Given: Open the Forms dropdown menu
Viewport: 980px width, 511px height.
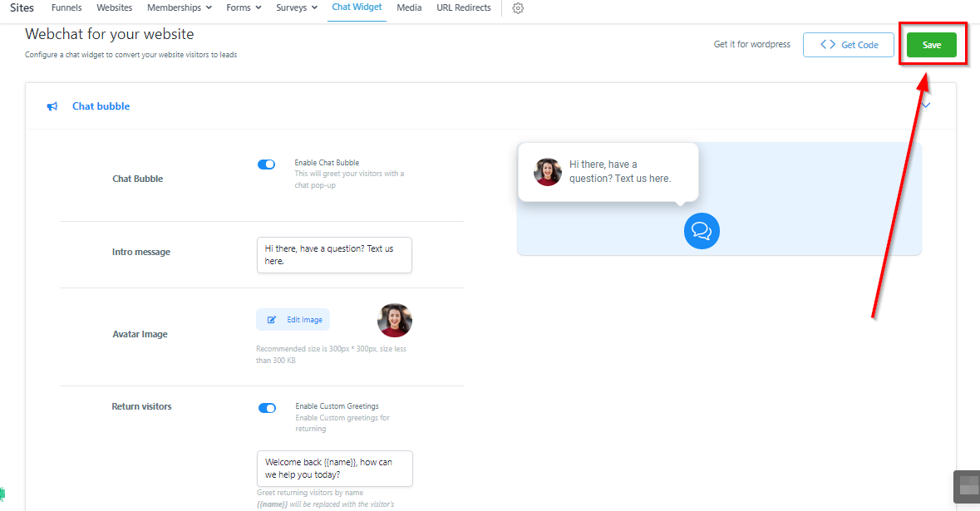Looking at the screenshot, I should click(x=244, y=7).
